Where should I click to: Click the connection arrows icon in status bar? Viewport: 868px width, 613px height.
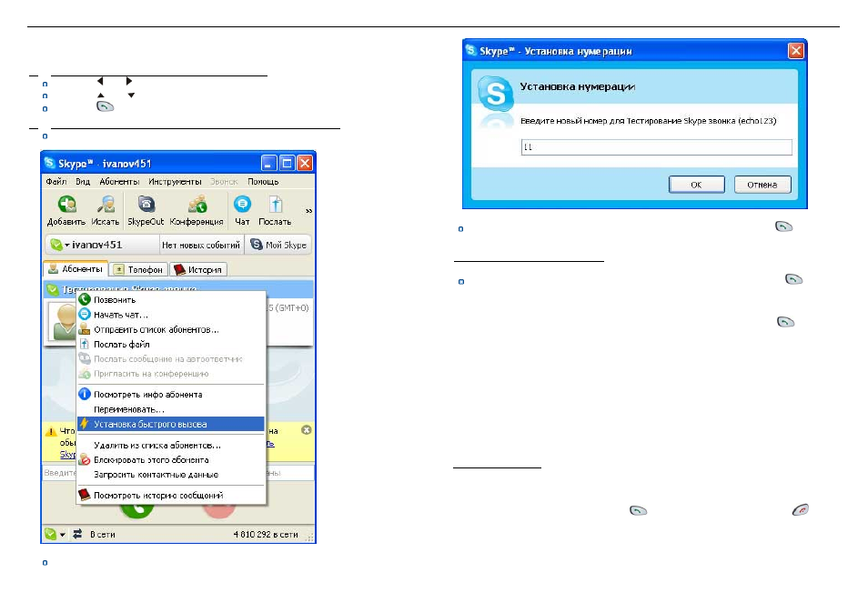(77, 534)
